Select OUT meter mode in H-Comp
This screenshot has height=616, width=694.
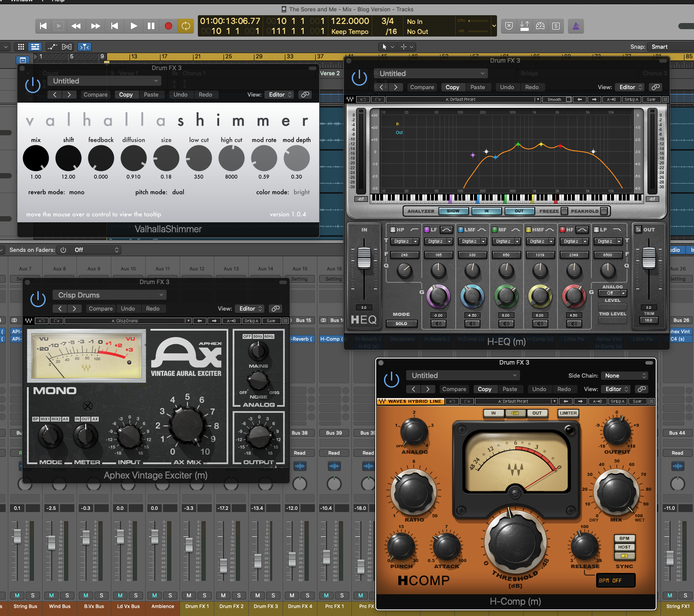[x=537, y=413]
